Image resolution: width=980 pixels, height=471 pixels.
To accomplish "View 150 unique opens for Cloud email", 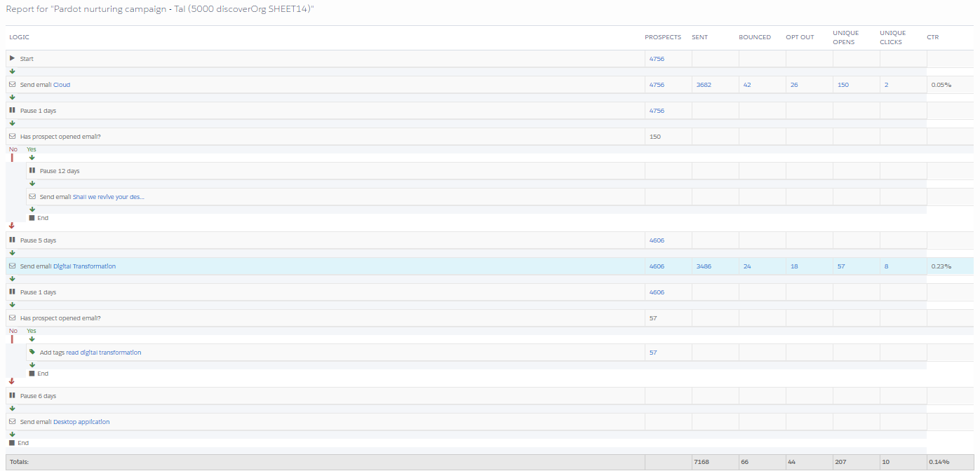I will point(843,85).
